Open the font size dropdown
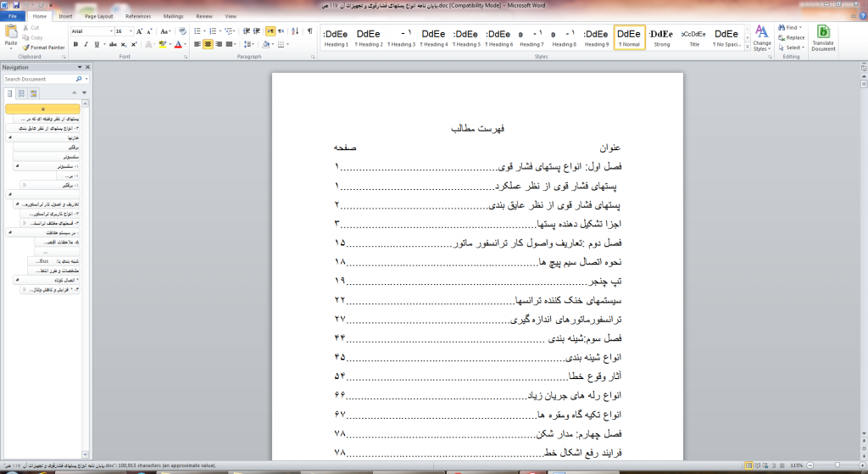 [125, 31]
